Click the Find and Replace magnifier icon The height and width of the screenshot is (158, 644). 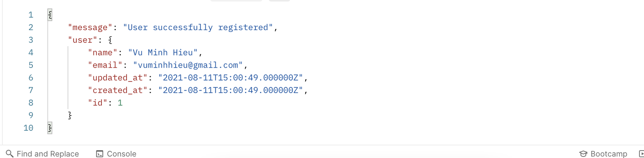click(x=10, y=154)
